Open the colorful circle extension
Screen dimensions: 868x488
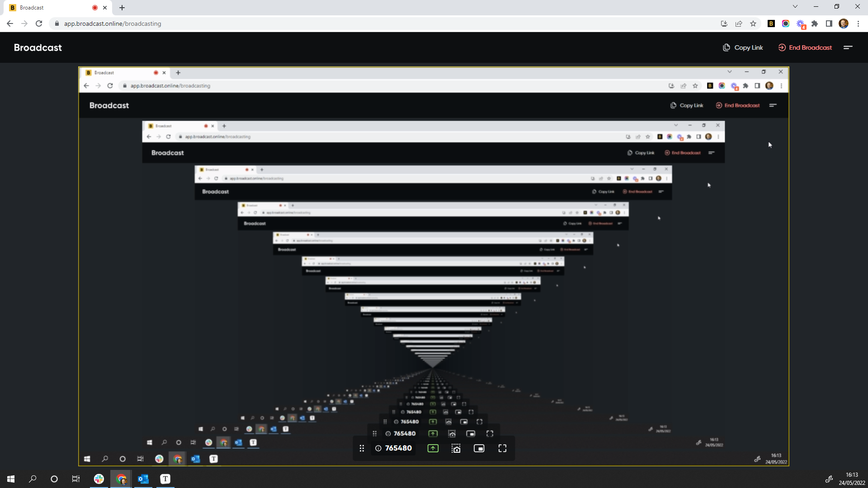(x=786, y=23)
